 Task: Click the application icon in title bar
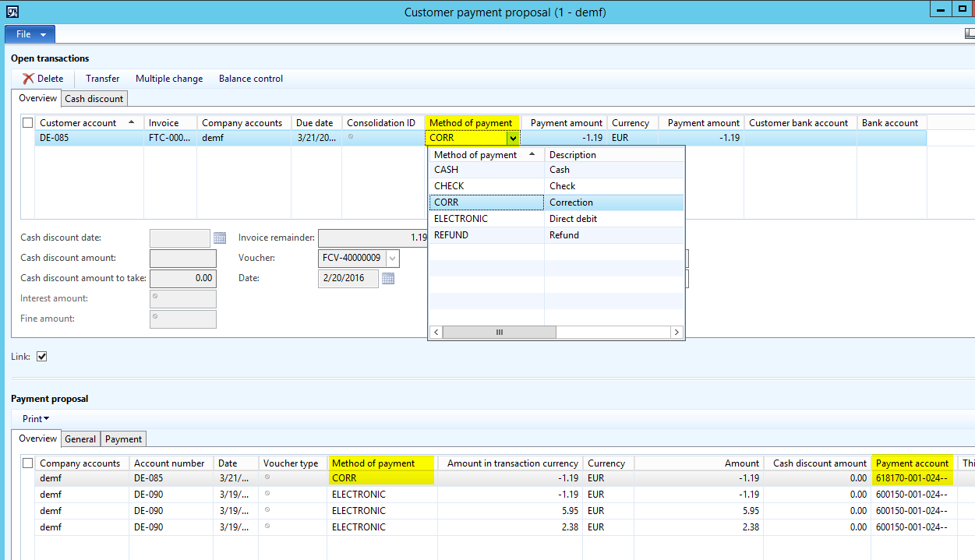[x=12, y=12]
